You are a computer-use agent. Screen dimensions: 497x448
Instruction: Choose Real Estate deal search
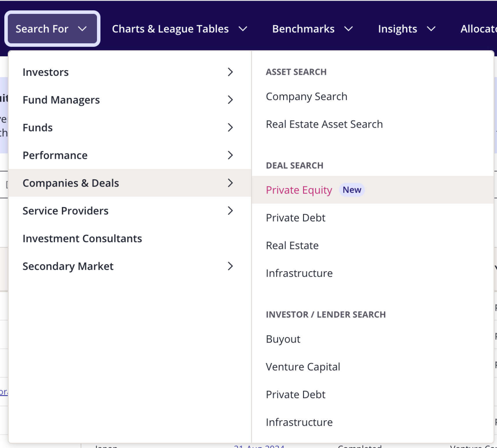coord(292,246)
